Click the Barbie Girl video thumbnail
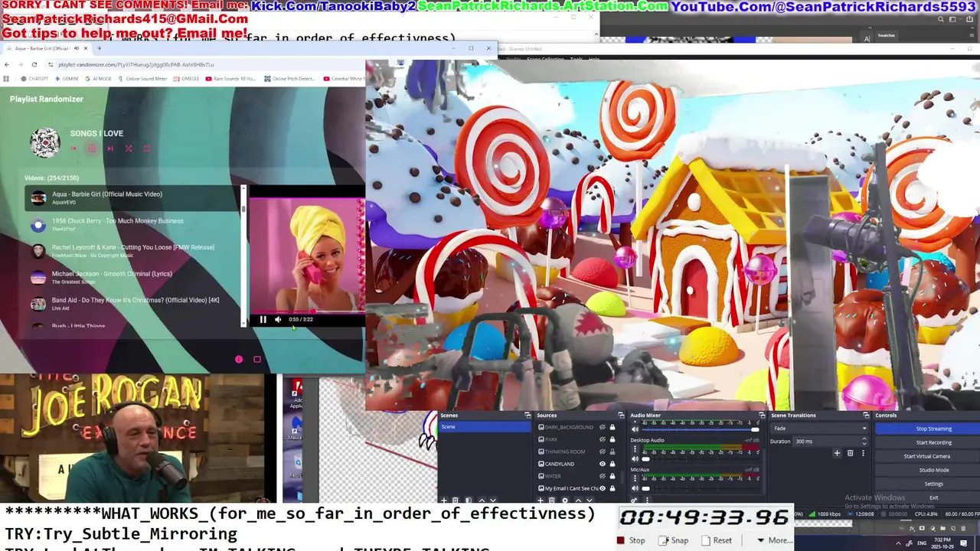 (307, 255)
